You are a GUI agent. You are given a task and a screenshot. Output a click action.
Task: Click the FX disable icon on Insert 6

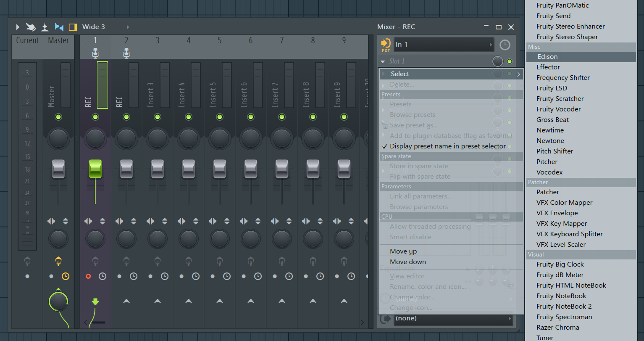click(251, 262)
